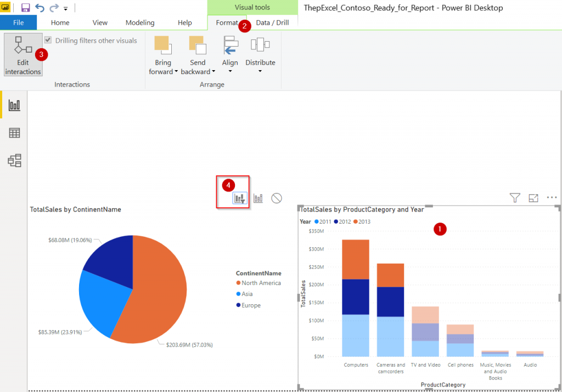The width and height of the screenshot is (562, 392).
Task: Switch to the Home ribbon tab
Action: (x=60, y=22)
